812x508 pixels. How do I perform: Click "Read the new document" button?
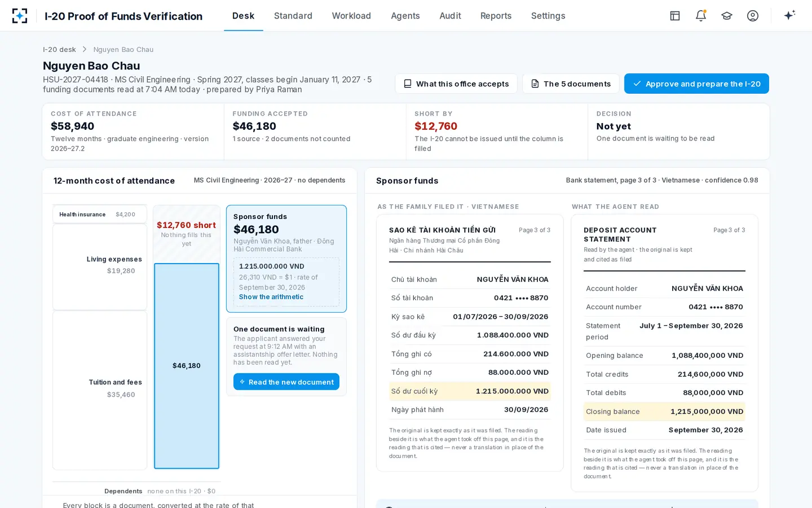click(286, 382)
